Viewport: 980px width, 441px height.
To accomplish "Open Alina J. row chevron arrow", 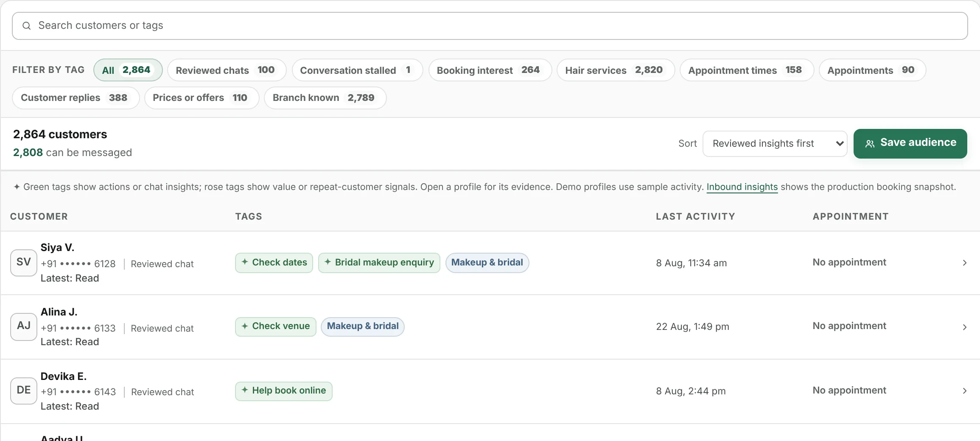I will 965,327.
